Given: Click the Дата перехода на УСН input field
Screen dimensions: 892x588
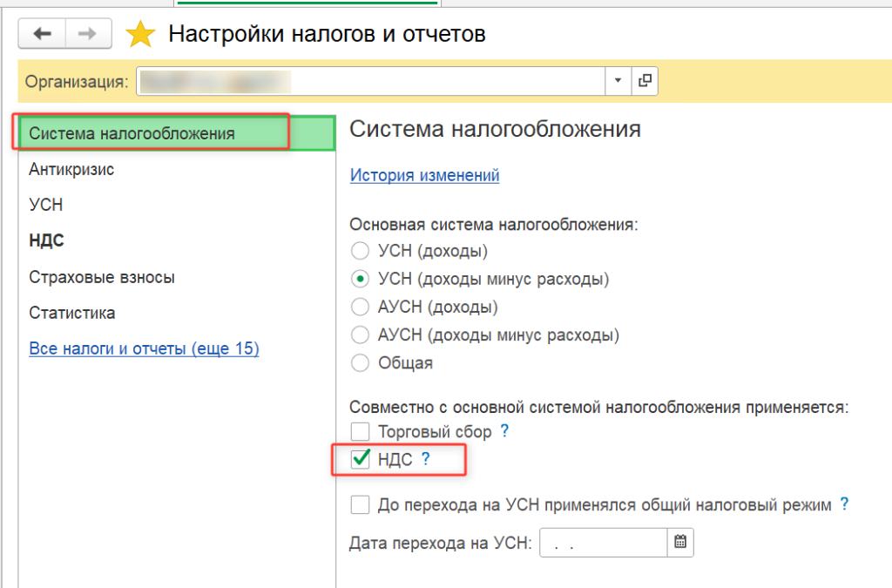Looking at the screenshot, I should (603, 542).
